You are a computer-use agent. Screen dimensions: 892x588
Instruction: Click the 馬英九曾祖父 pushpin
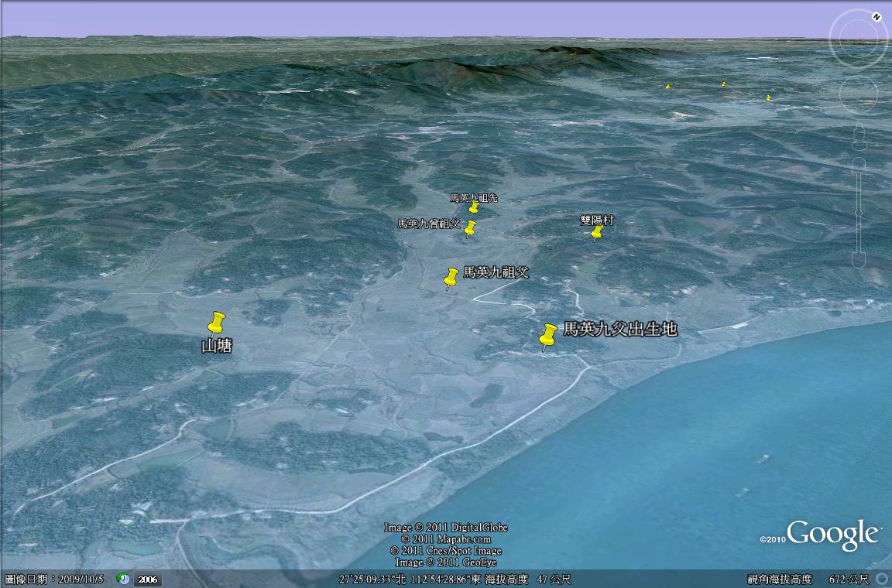(470, 228)
